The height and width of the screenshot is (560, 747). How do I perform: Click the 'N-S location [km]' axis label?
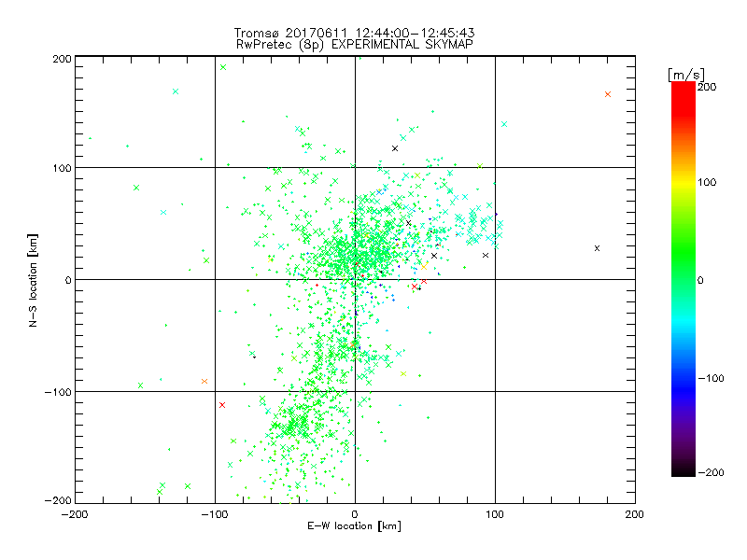33,281
